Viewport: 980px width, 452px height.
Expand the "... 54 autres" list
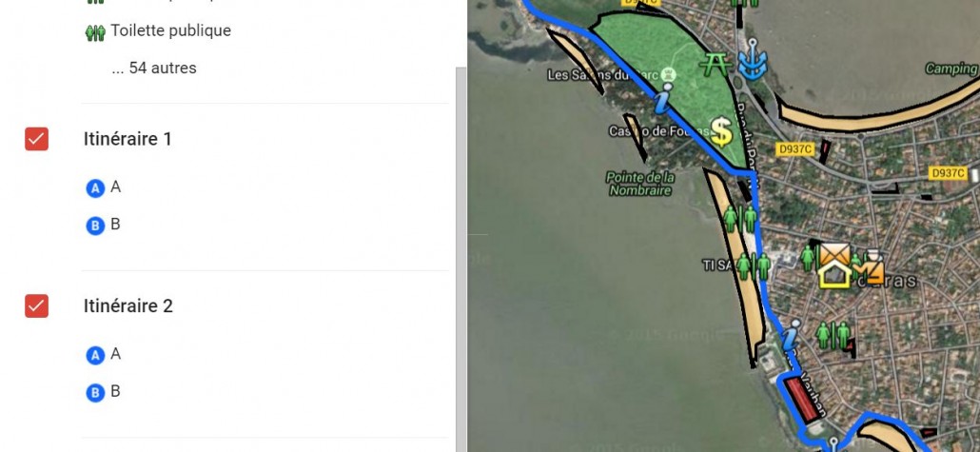[154, 69]
